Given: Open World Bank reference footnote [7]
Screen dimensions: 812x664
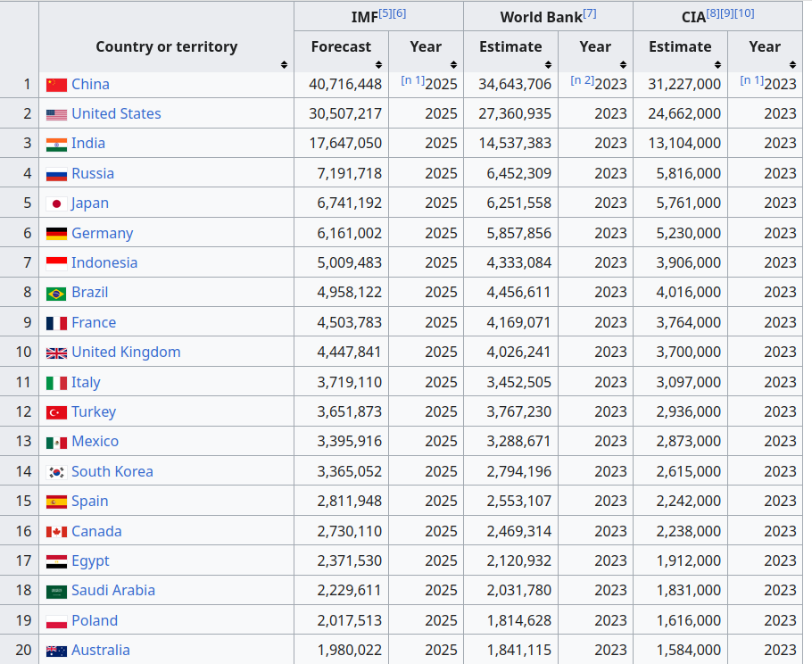Looking at the screenshot, I should pos(590,13).
